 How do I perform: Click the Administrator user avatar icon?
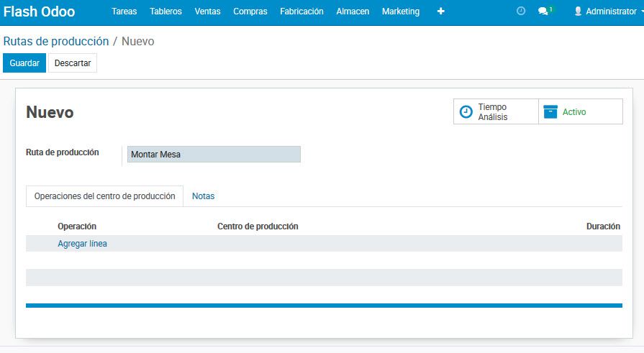coord(578,12)
